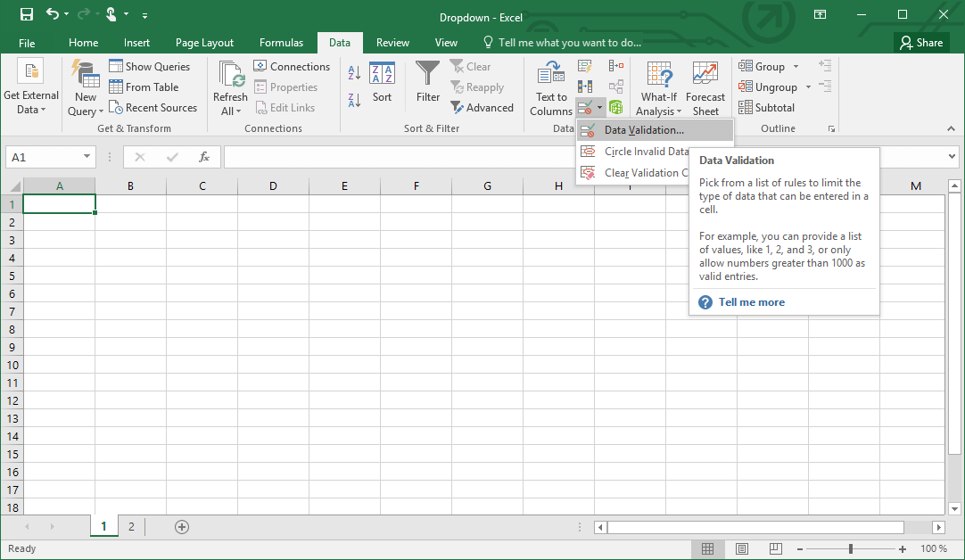965x560 pixels.
Task: Select the Text to Columns tool
Action: [x=550, y=86]
